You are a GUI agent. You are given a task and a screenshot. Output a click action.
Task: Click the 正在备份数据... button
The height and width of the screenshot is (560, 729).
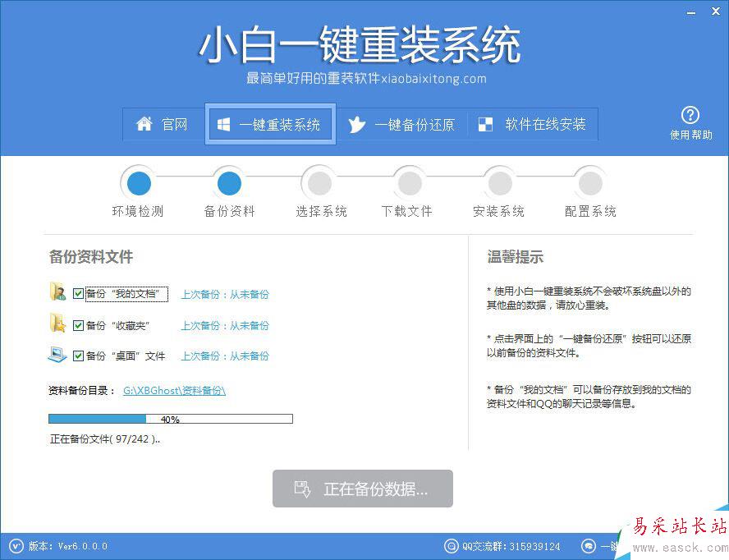coord(363,489)
